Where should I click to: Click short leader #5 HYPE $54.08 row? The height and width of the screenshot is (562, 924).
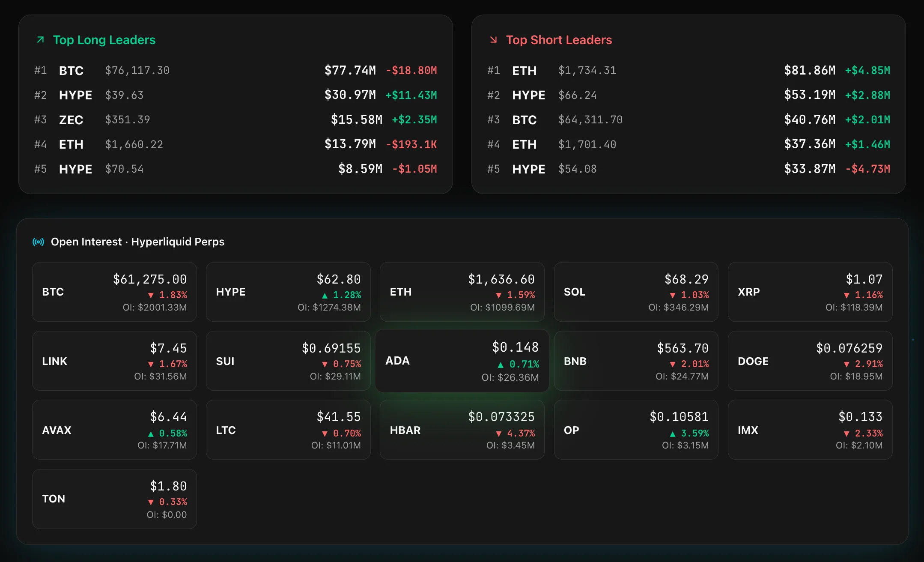689,169
